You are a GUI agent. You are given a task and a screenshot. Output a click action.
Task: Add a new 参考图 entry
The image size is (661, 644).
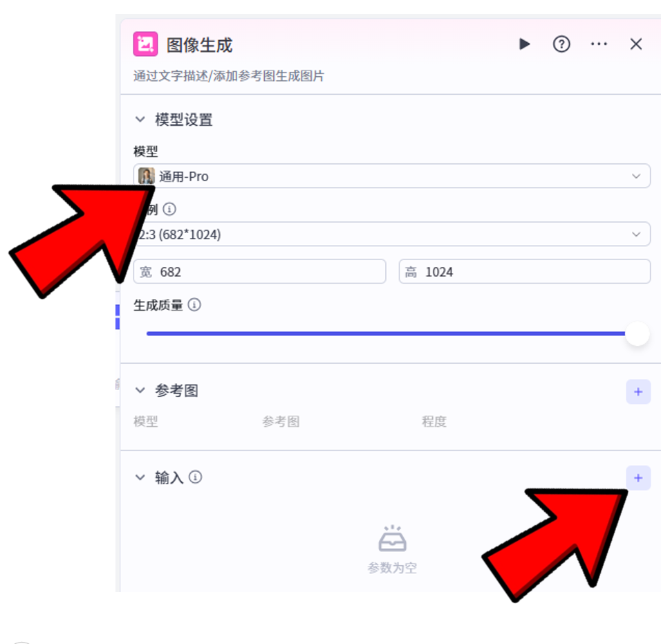point(637,392)
